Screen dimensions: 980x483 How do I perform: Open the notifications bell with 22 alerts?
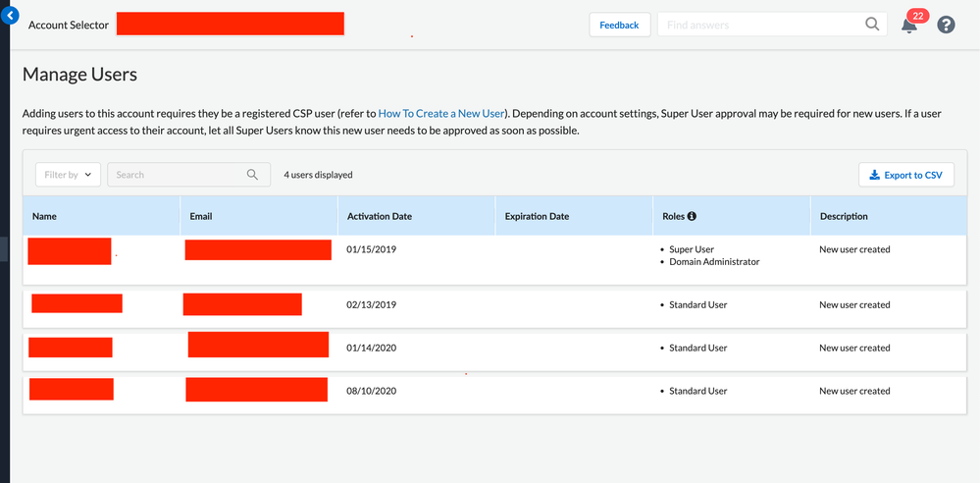click(909, 26)
